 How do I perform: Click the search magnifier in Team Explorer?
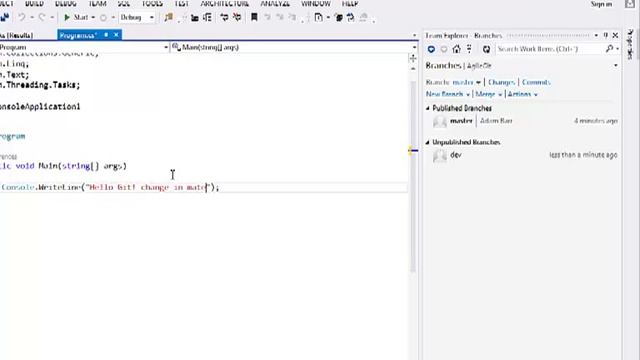[609, 49]
